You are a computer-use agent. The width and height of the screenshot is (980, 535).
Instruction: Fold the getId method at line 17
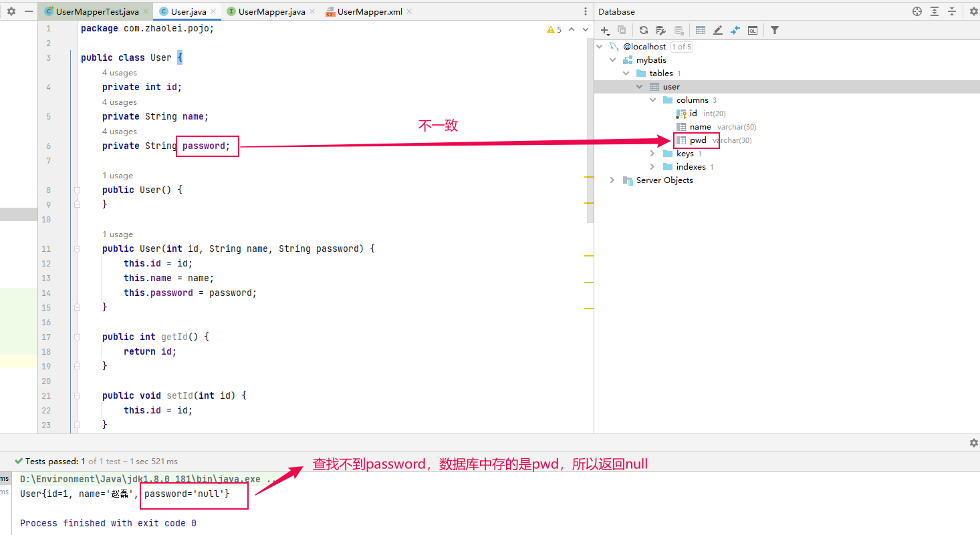[77, 337]
